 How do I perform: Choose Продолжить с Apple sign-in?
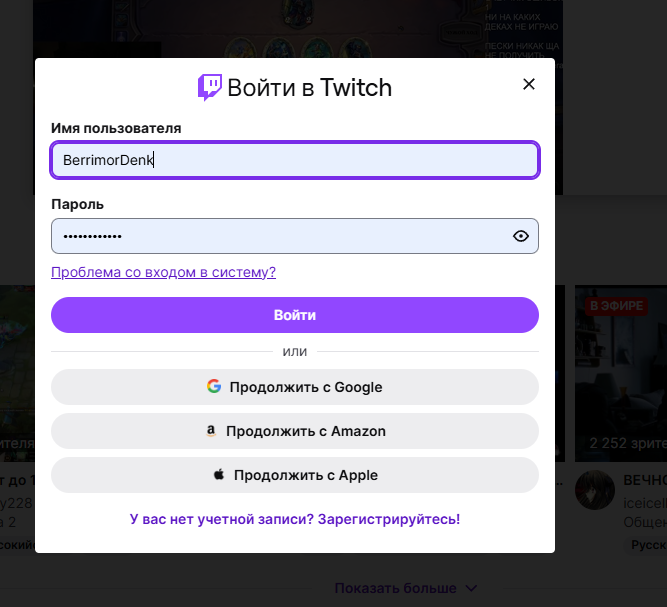pyautogui.click(x=295, y=475)
